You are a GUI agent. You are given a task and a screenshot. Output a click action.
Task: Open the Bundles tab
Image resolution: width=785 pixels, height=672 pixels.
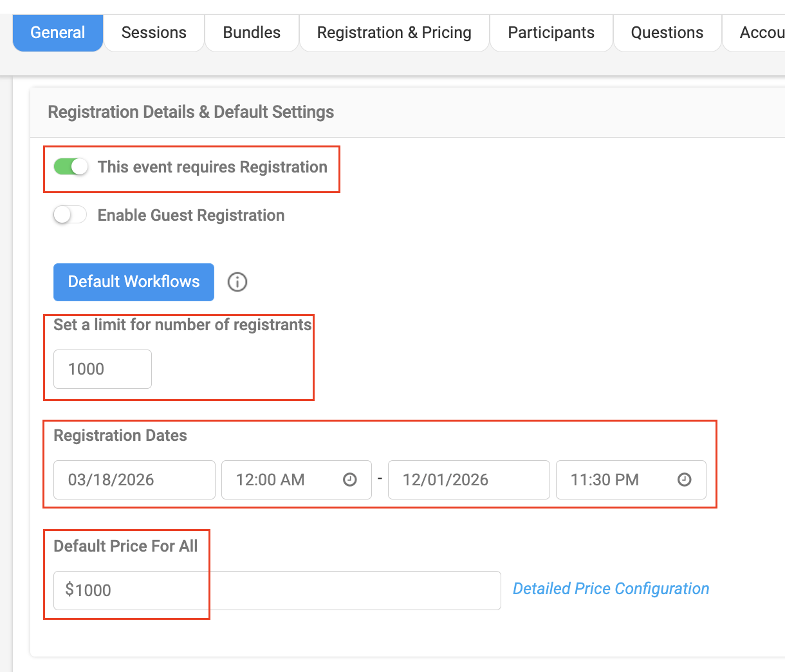tap(252, 33)
